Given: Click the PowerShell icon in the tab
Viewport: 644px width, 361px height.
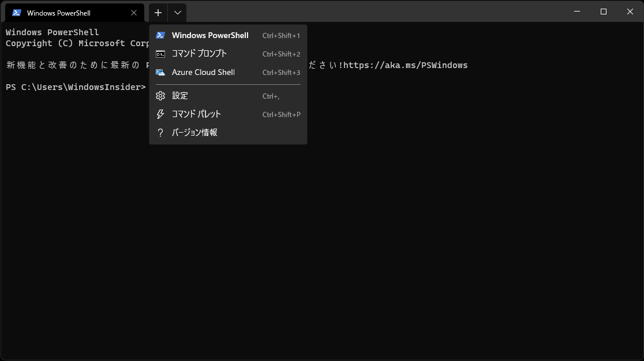Looking at the screenshot, I should pyautogui.click(x=16, y=13).
